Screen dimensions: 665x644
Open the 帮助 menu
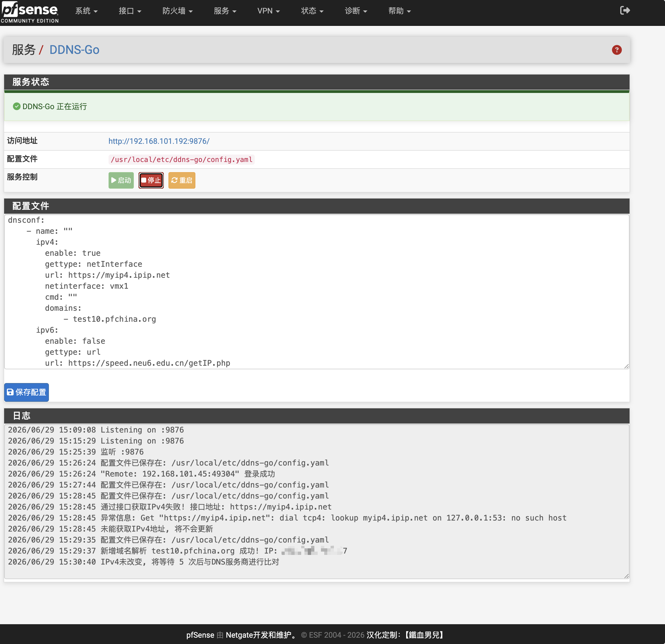point(400,11)
